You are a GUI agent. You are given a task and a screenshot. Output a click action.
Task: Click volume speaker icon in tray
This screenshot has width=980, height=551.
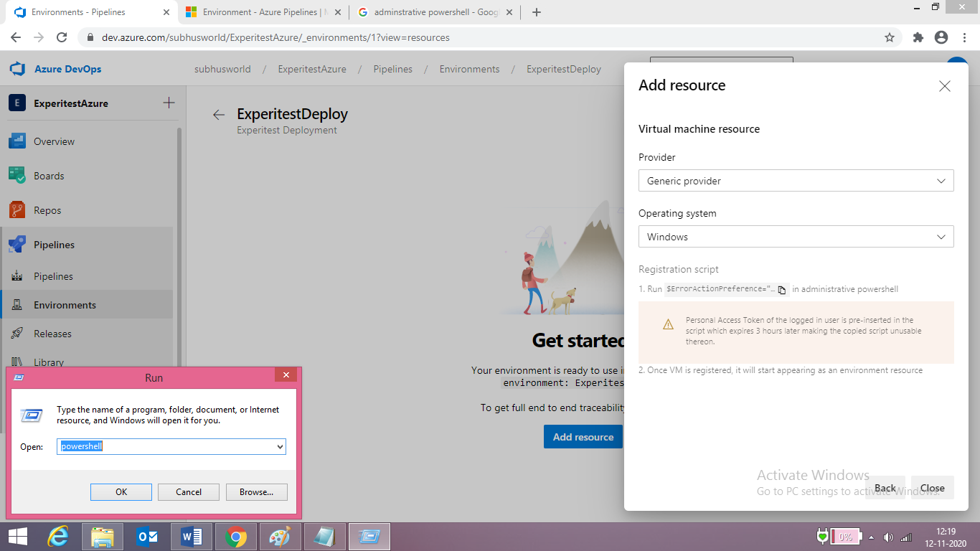click(888, 537)
